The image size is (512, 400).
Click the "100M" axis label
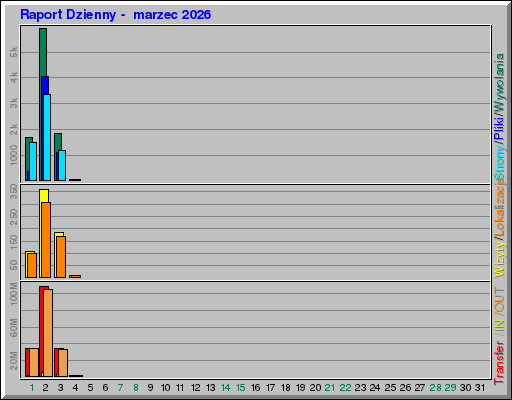(x=14, y=294)
